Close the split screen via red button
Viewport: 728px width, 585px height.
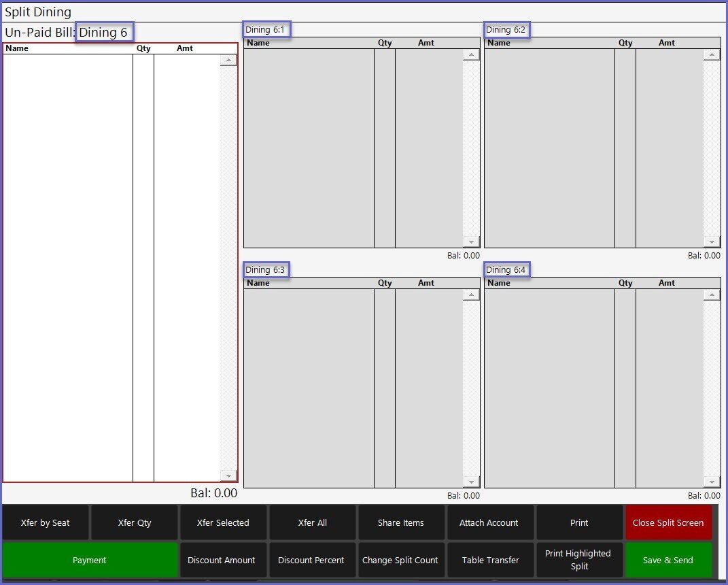tap(668, 522)
